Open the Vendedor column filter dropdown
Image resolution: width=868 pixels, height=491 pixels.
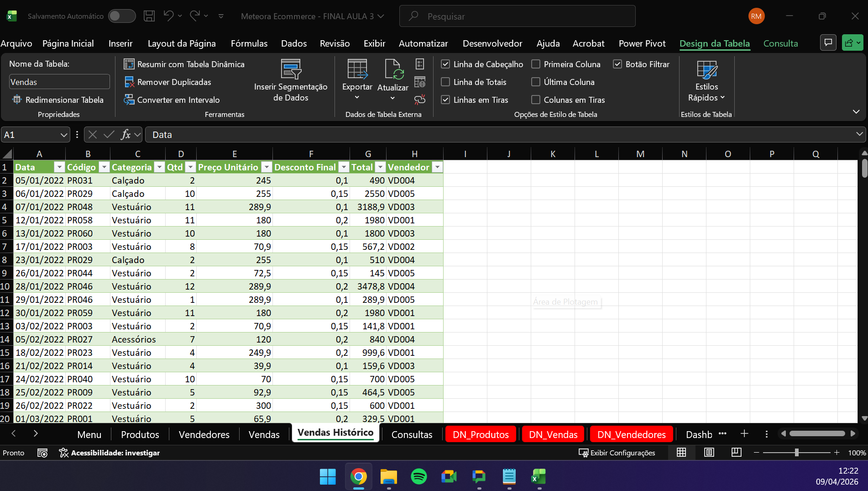point(437,167)
